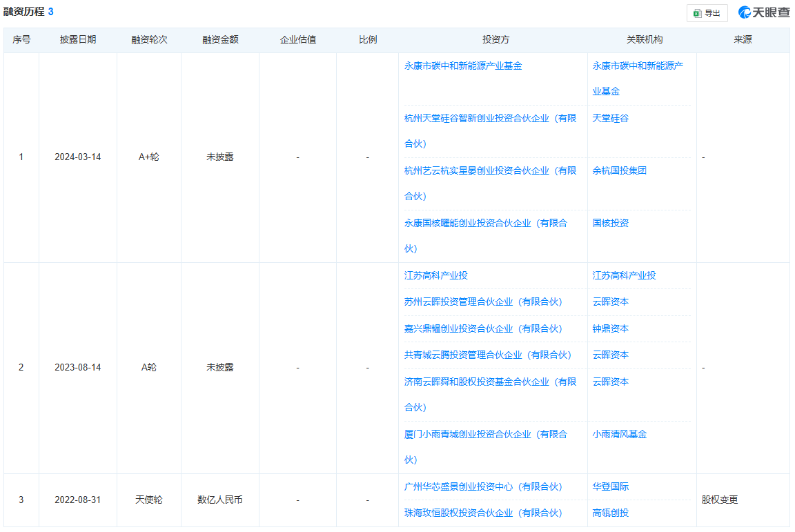Open investor 杭州天堂硅谷智新创业投资合伙企业
The height and width of the screenshot is (532, 795).
pyautogui.click(x=491, y=131)
